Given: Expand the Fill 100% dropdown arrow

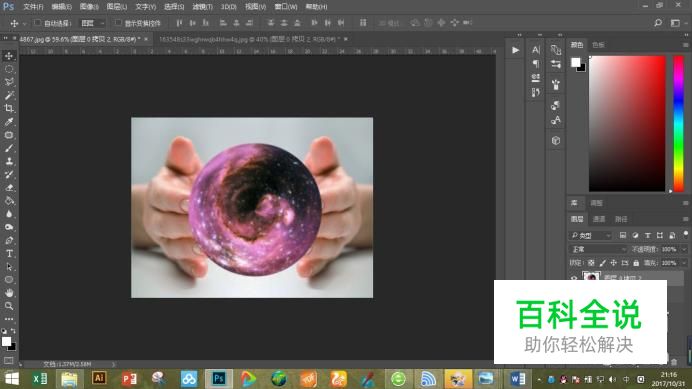Looking at the screenshot, I should (x=684, y=263).
